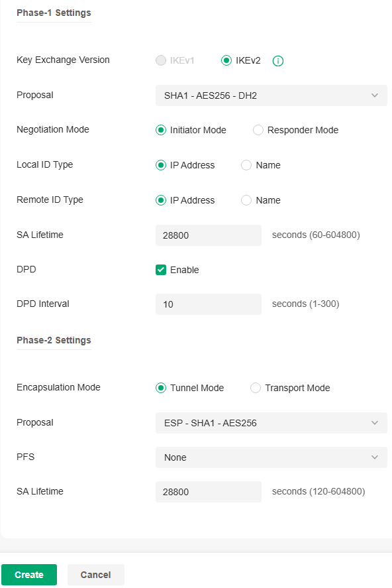Click the Create button
The image size is (392, 588).
pos(29,574)
